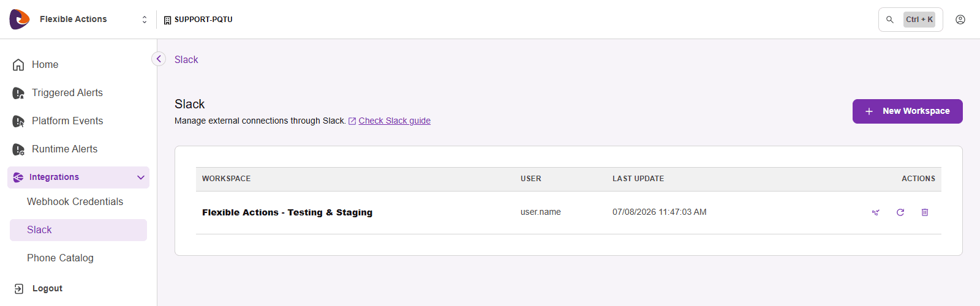Click the test connection icon for workspace
This screenshot has height=306, width=980.
coord(876,212)
